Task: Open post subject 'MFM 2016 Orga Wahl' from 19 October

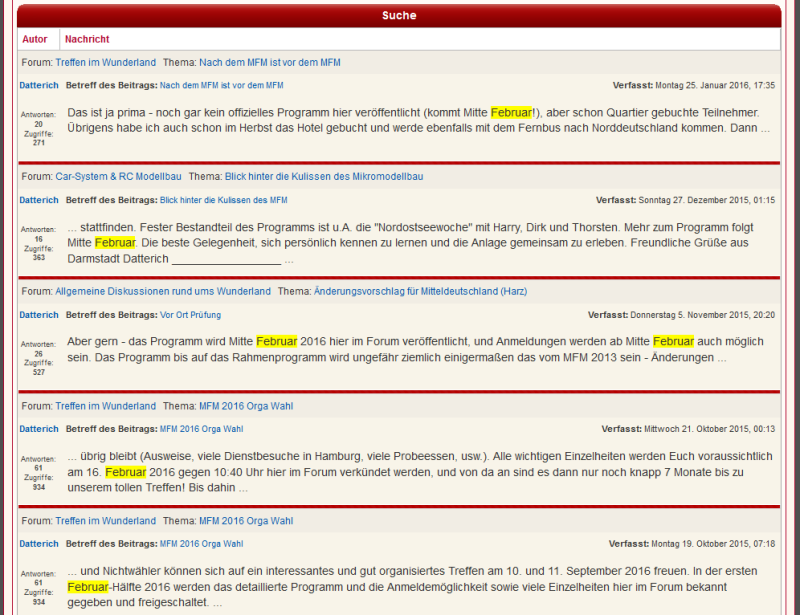Action: pyautogui.click(x=201, y=544)
